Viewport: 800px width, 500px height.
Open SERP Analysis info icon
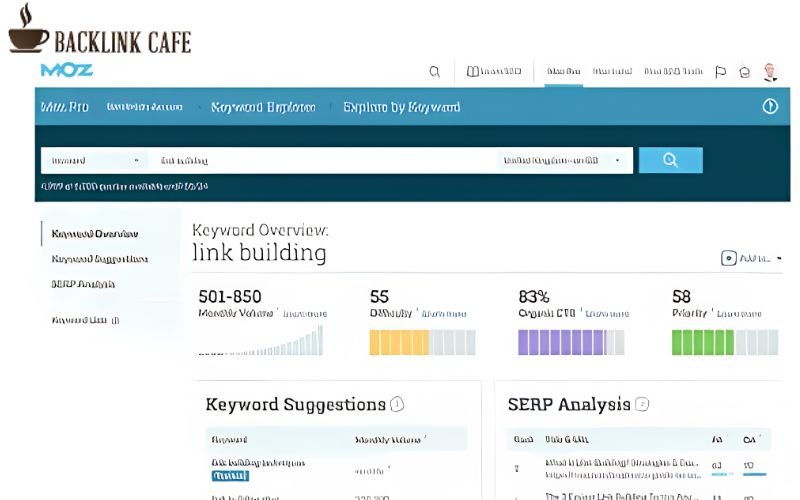642,404
